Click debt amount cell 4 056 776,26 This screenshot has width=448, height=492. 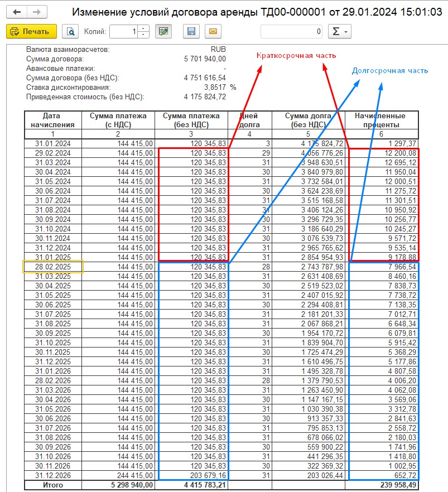(309, 153)
